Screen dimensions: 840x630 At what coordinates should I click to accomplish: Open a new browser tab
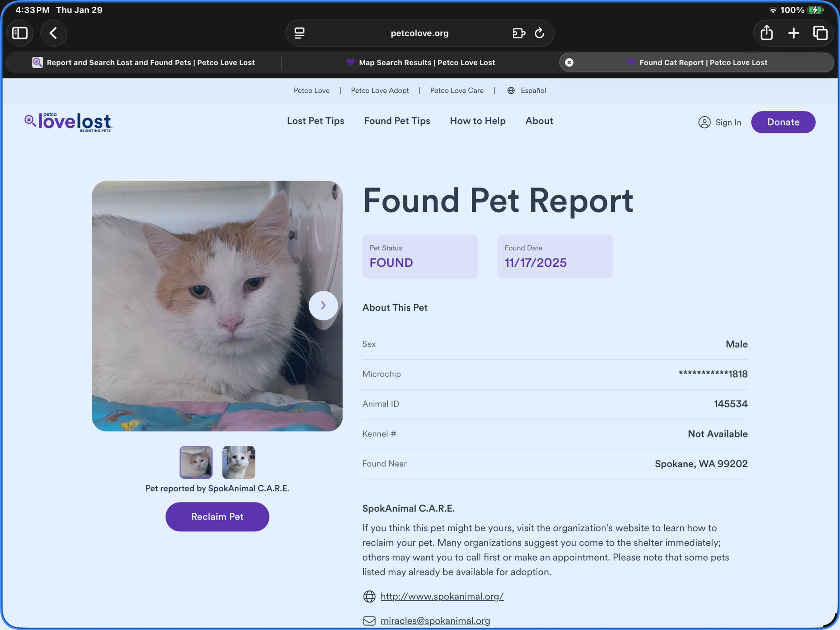[x=793, y=33]
